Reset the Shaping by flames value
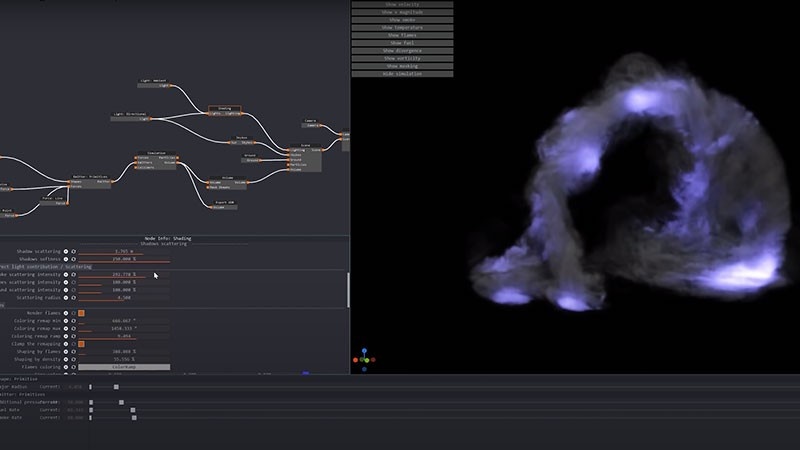This screenshot has width=800, height=450. pyautogui.click(x=73, y=352)
